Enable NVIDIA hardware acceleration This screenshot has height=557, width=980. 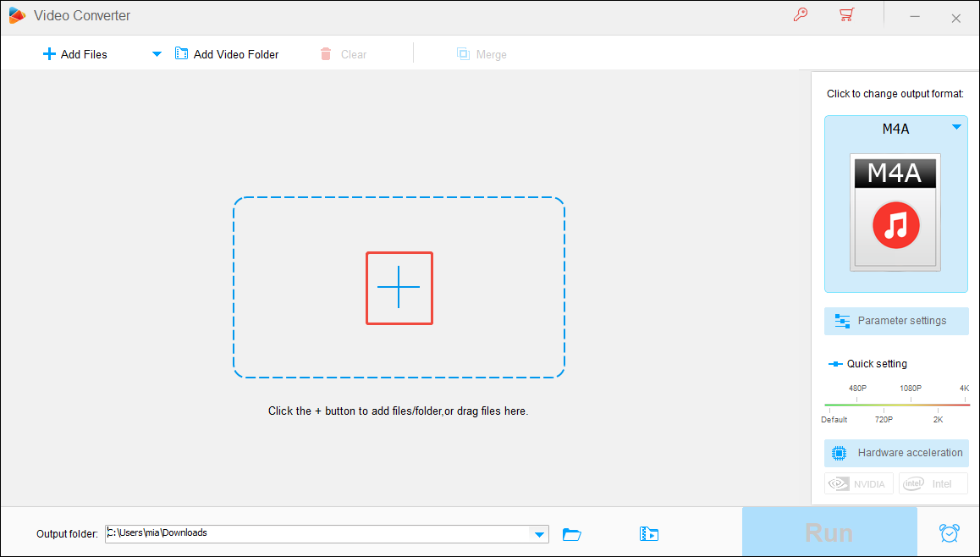pos(858,483)
